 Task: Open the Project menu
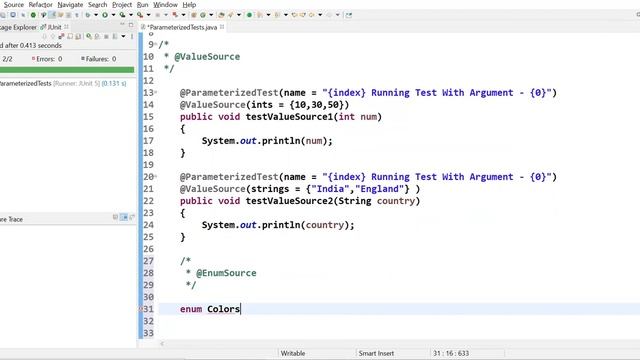122,4
